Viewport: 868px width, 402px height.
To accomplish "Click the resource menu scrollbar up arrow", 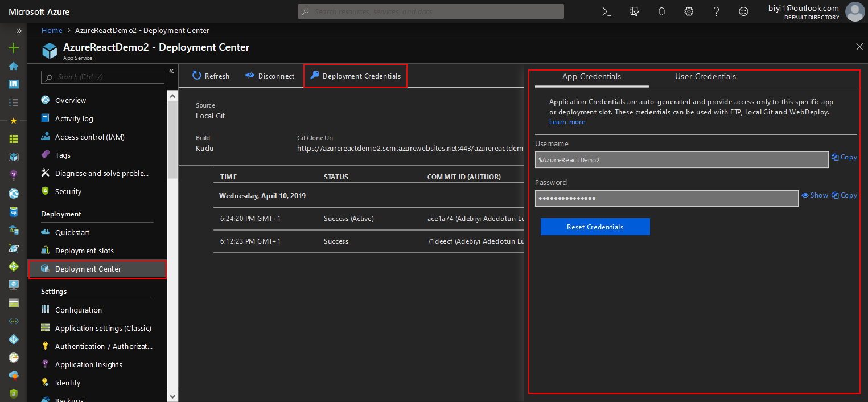I will (x=172, y=96).
